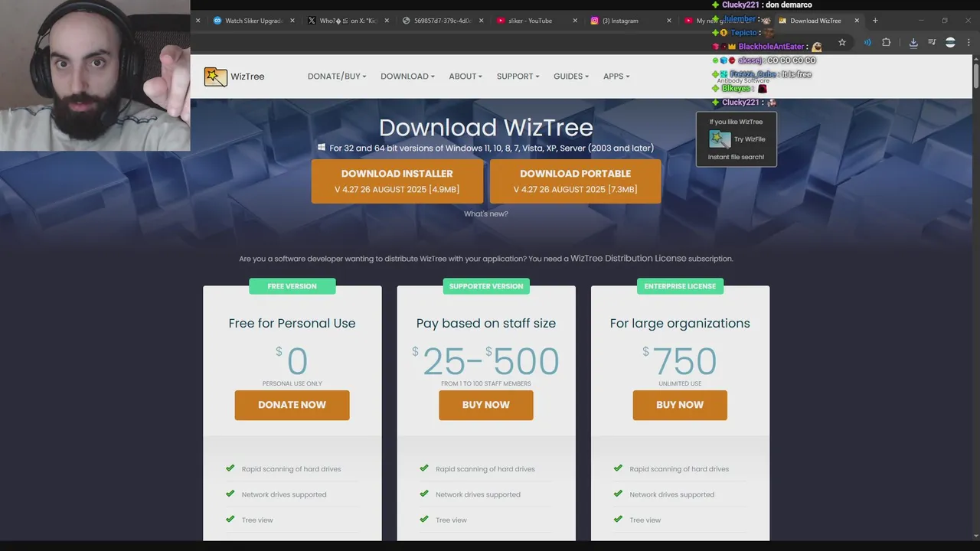
Task: Close the 569857d7-379c tab
Action: [481, 21]
